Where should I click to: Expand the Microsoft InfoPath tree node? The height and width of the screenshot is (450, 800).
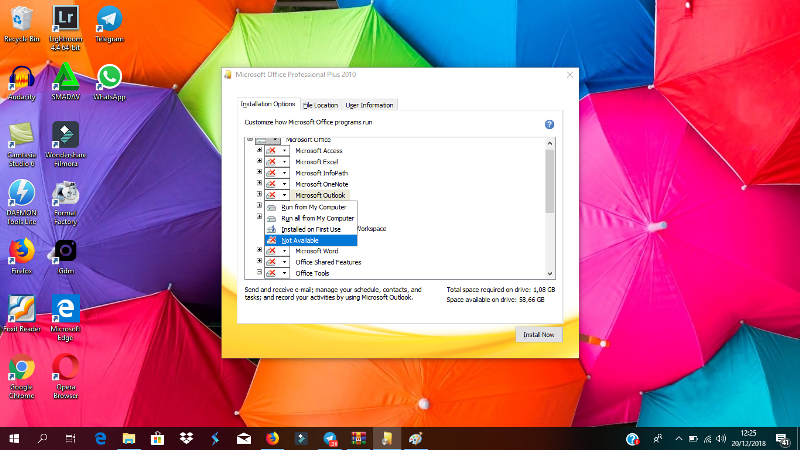point(259,172)
